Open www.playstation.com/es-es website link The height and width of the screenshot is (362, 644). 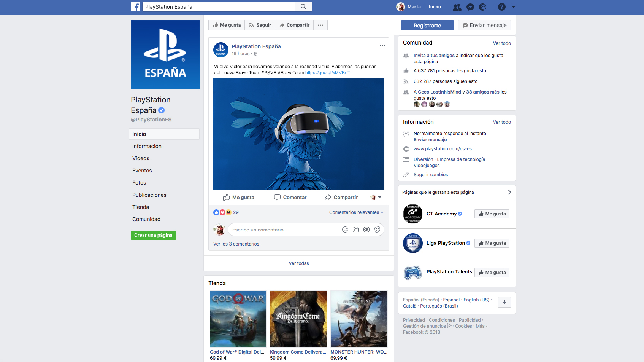click(x=443, y=149)
